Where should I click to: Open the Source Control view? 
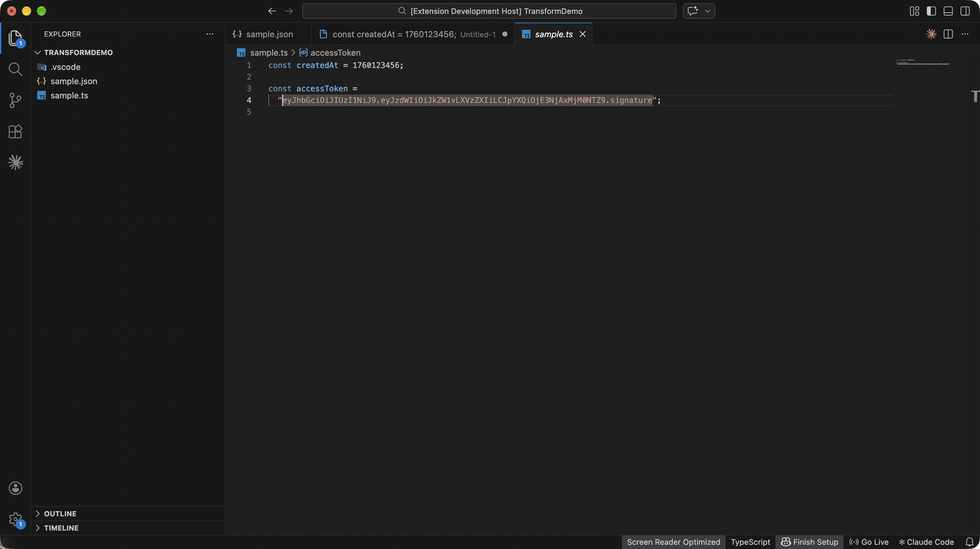(x=15, y=100)
